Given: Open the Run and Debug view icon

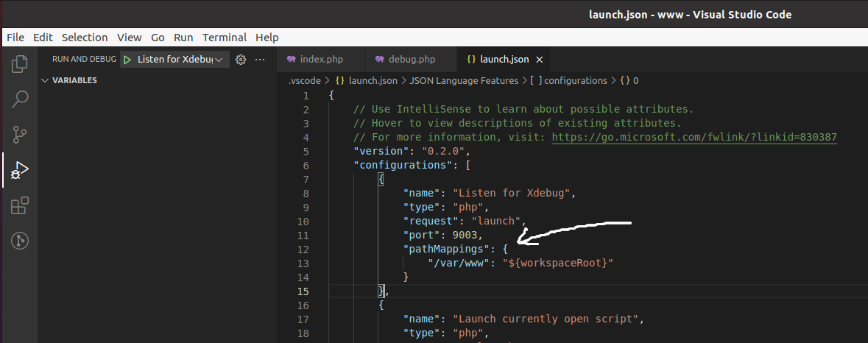Looking at the screenshot, I should (19, 170).
